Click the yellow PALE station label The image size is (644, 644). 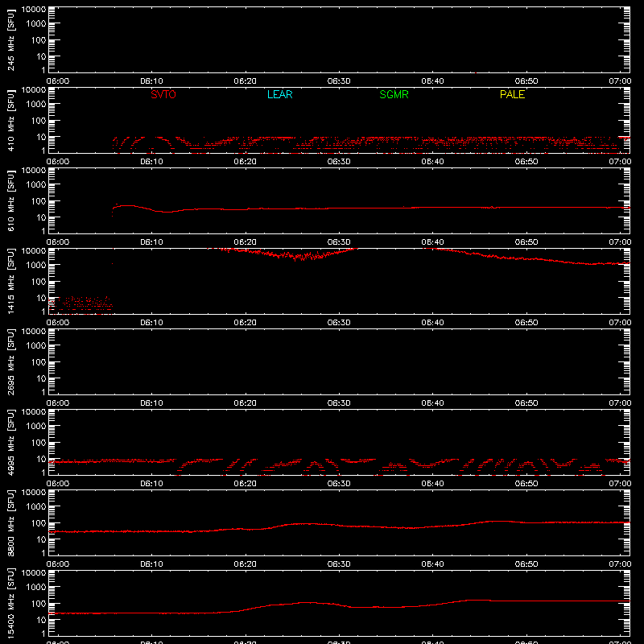point(512,94)
